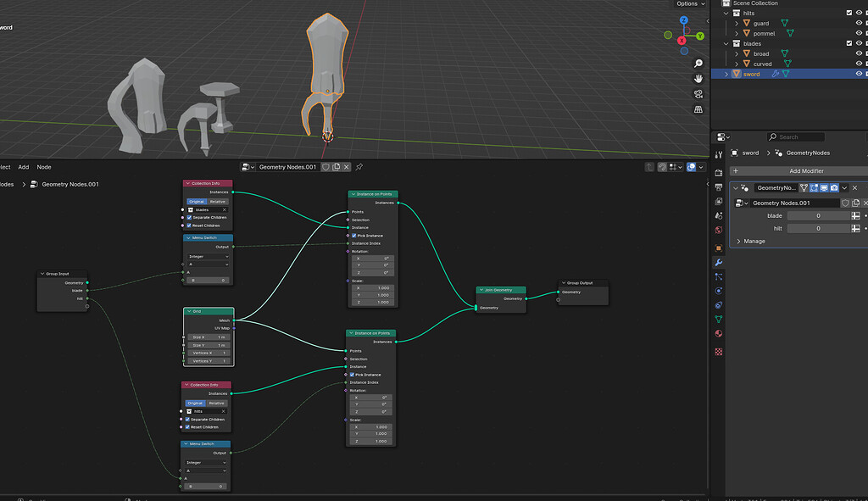The height and width of the screenshot is (501, 868).
Task: Unlink Geometry Nodes.001 in node editor header
Action: click(347, 167)
